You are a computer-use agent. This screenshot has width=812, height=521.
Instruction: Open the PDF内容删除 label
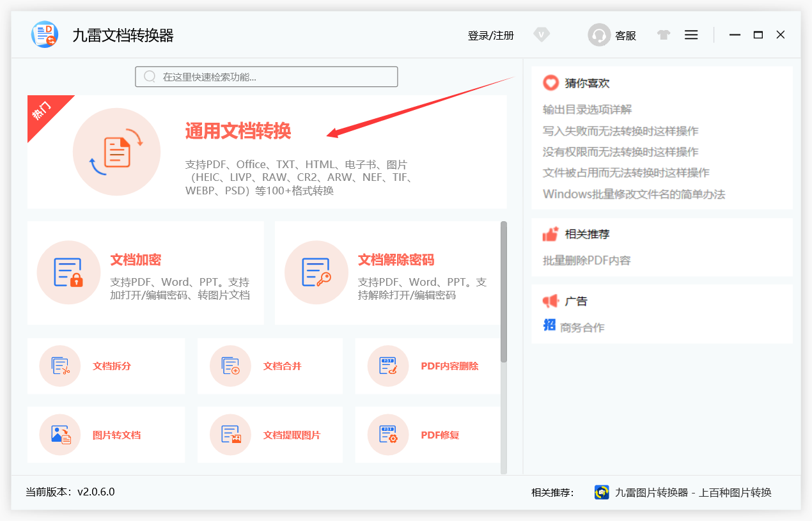coord(449,366)
